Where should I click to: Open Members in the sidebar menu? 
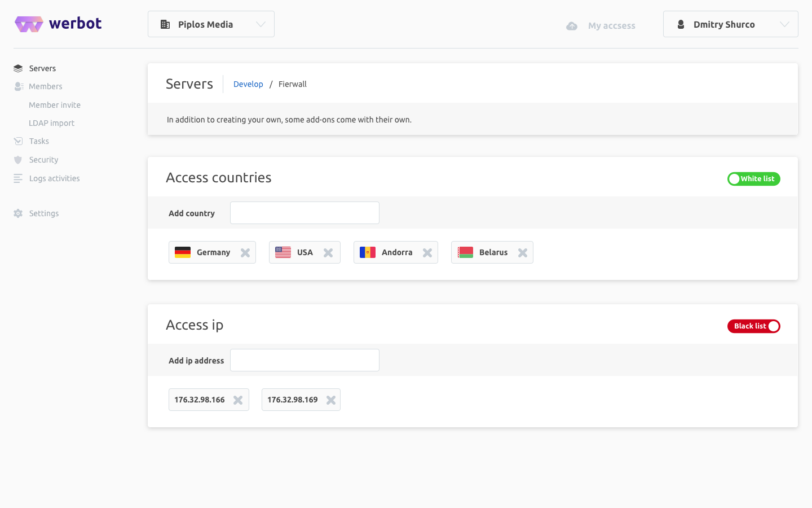pyautogui.click(x=46, y=86)
